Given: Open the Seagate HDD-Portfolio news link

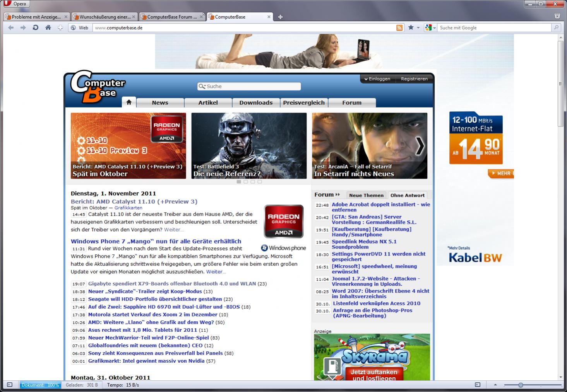Looking at the screenshot, I should click(155, 299).
